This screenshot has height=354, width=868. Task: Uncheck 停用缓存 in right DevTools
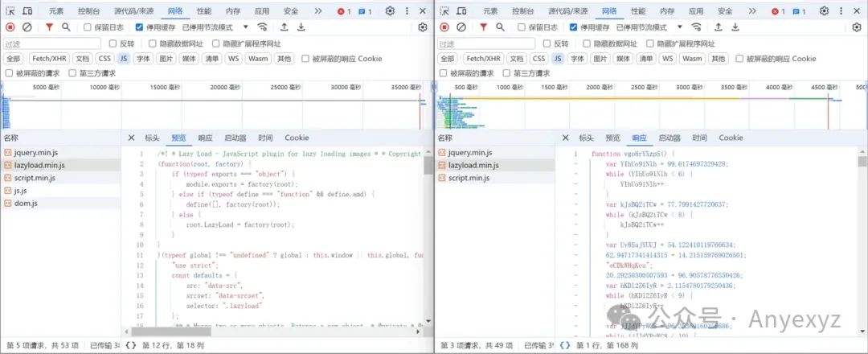tap(573, 27)
